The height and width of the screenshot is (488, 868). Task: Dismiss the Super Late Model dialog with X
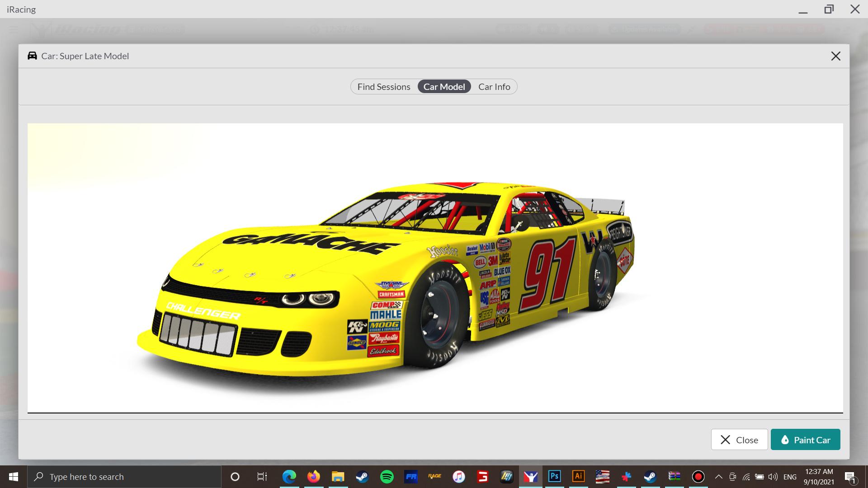point(836,56)
